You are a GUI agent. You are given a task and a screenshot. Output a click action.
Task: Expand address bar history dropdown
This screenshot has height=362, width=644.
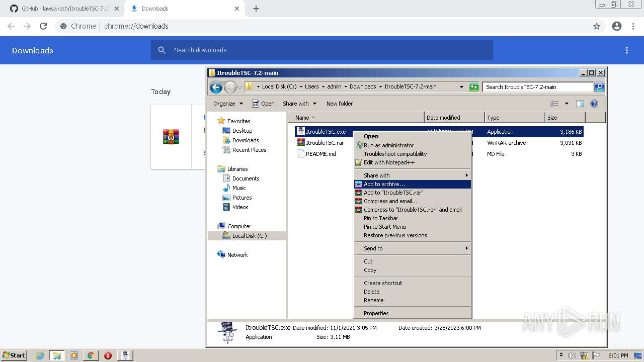[x=461, y=87]
